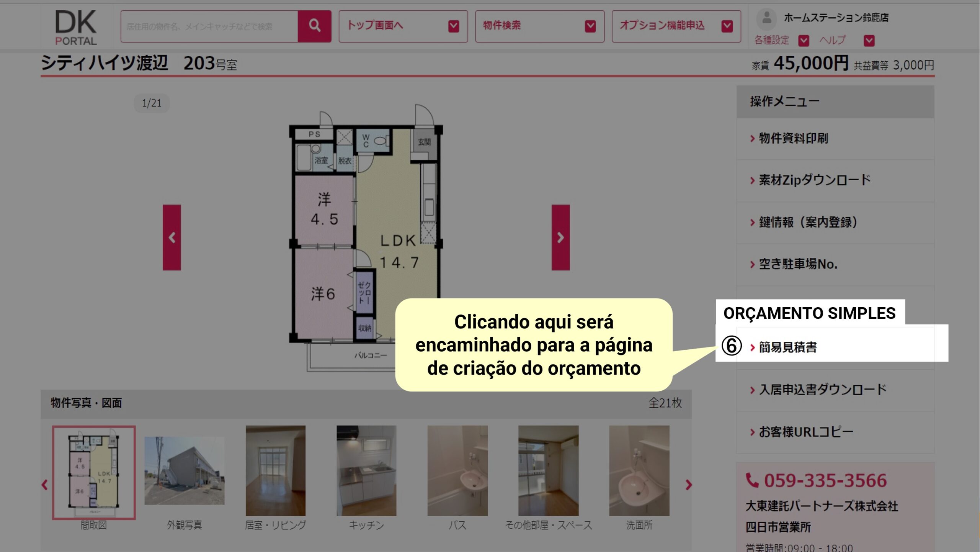Open 簡易見積書 simple estimate page
The width and height of the screenshot is (980, 552).
tap(788, 347)
